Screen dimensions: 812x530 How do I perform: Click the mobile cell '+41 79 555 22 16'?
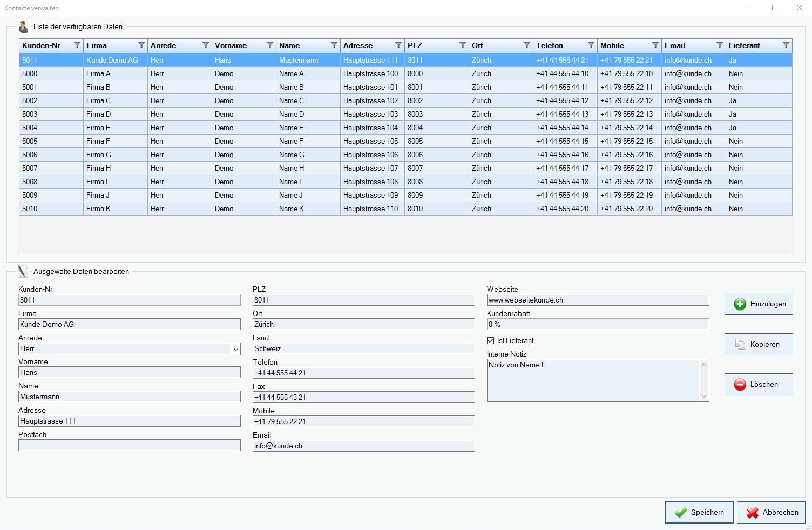(x=629, y=155)
